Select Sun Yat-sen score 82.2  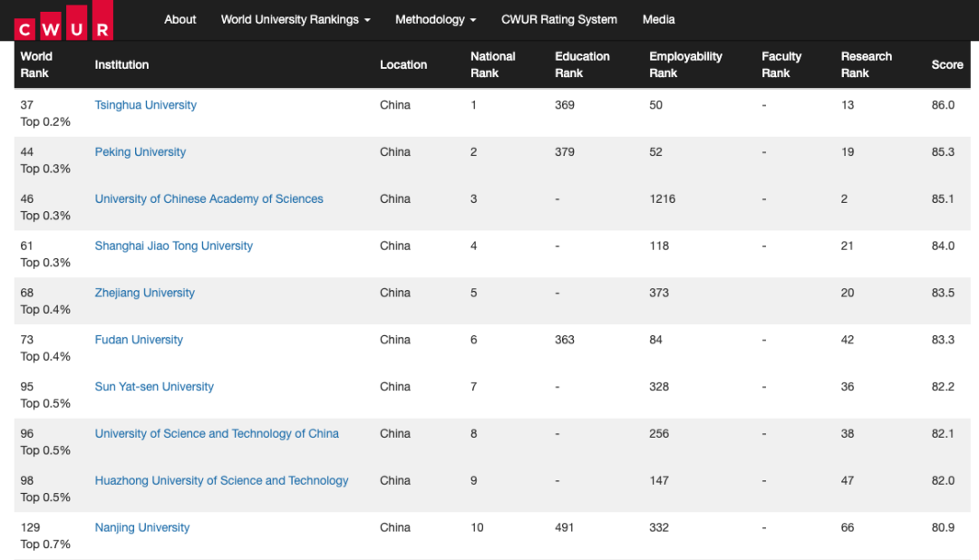(943, 386)
